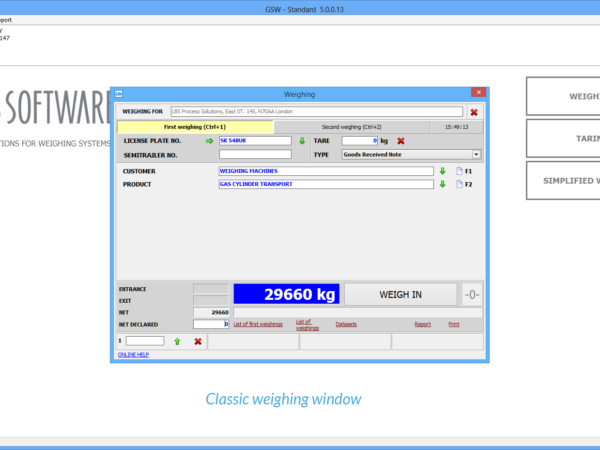Click the green up arrow in bottom row
This screenshot has height=450, width=600.
pyautogui.click(x=177, y=341)
